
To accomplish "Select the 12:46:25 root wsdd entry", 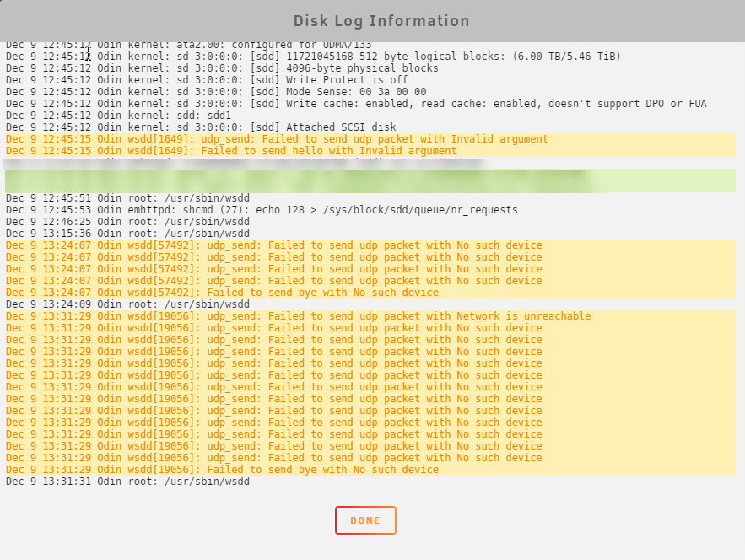I will pos(127,222).
